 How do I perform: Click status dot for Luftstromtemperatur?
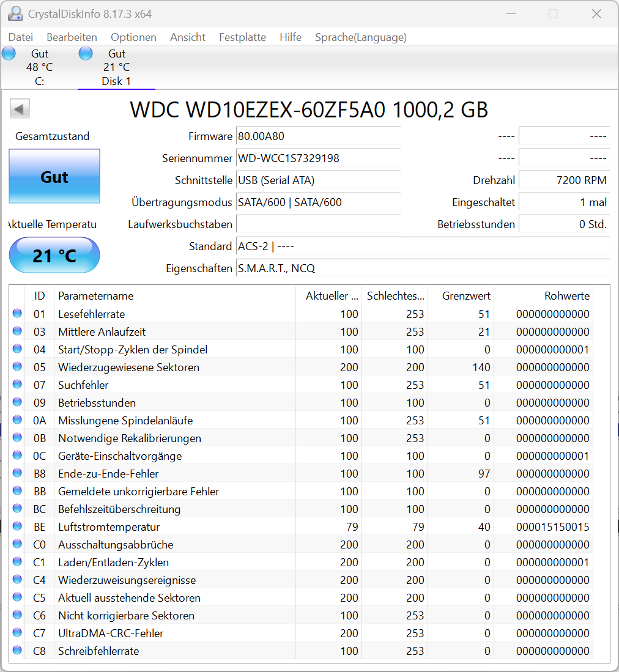17,526
